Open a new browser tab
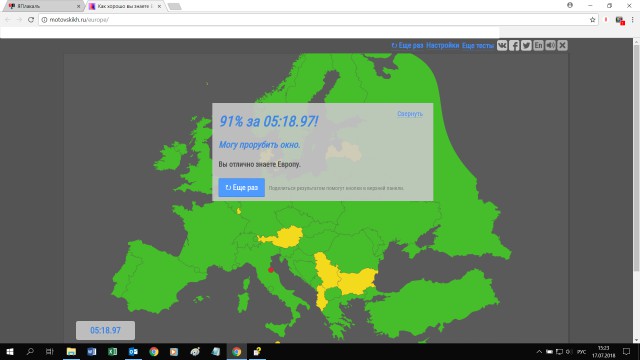The image size is (640, 360). 174,6
